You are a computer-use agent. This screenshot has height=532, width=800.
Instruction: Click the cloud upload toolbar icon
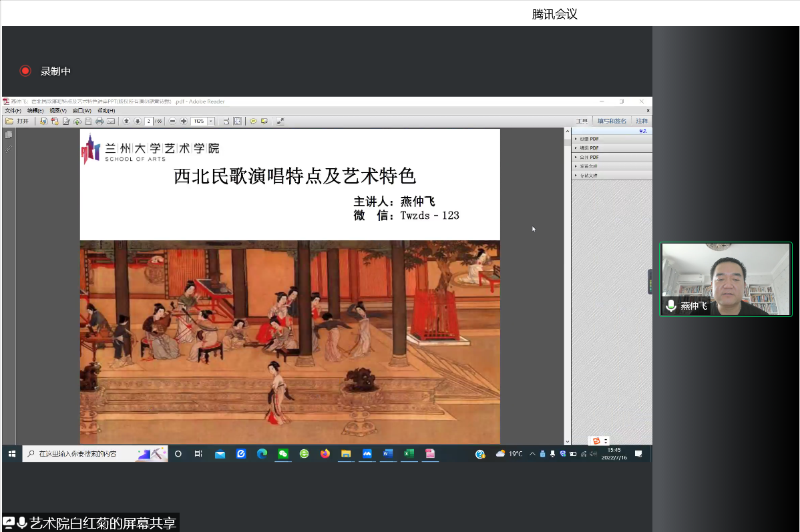tap(77, 121)
